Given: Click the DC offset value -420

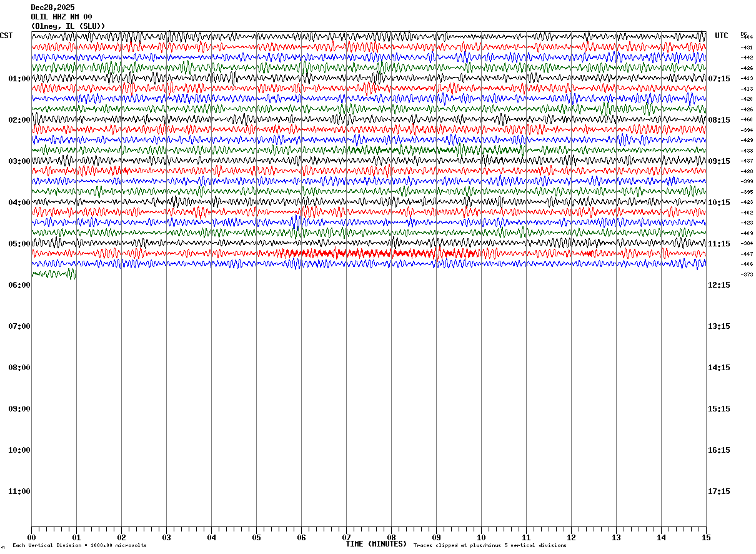Looking at the screenshot, I should pyautogui.click(x=747, y=99).
